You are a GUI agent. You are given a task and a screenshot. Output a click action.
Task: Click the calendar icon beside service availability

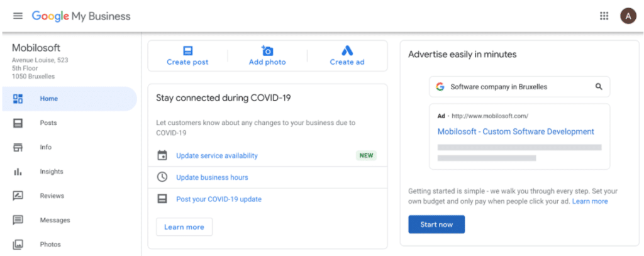click(x=162, y=155)
